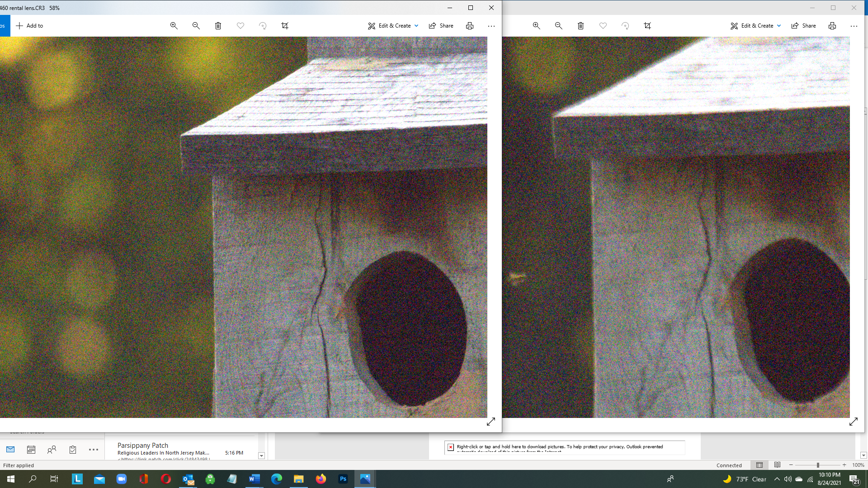Expand the Edit & Create dropdown arrow
Image resolution: width=868 pixels, height=488 pixels.
pyautogui.click(x=416, y=26)
